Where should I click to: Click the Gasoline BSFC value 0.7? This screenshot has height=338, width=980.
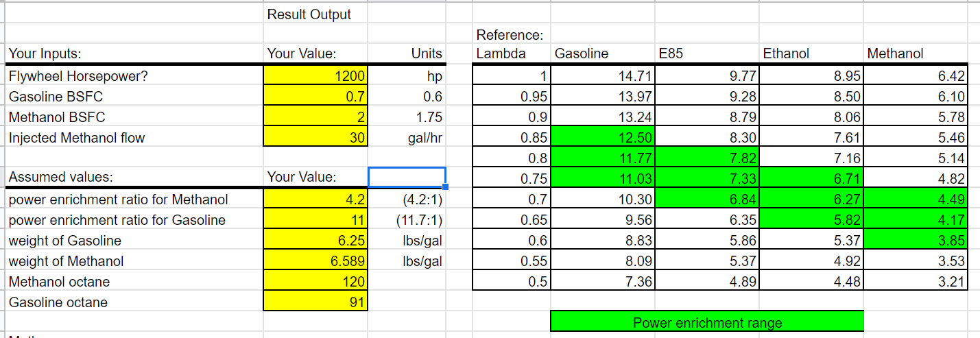(x=316, y=96)
